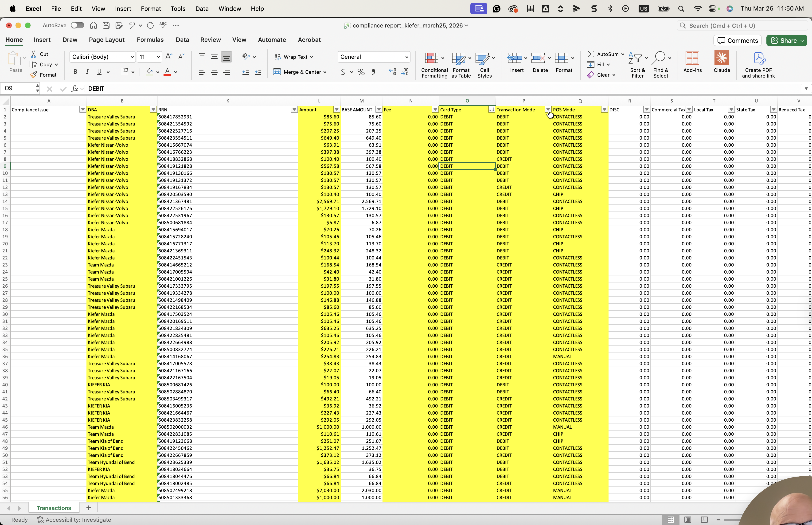Click the Sort & Filter icon
This screenshot has height=525, width=812.
[636, 58]
